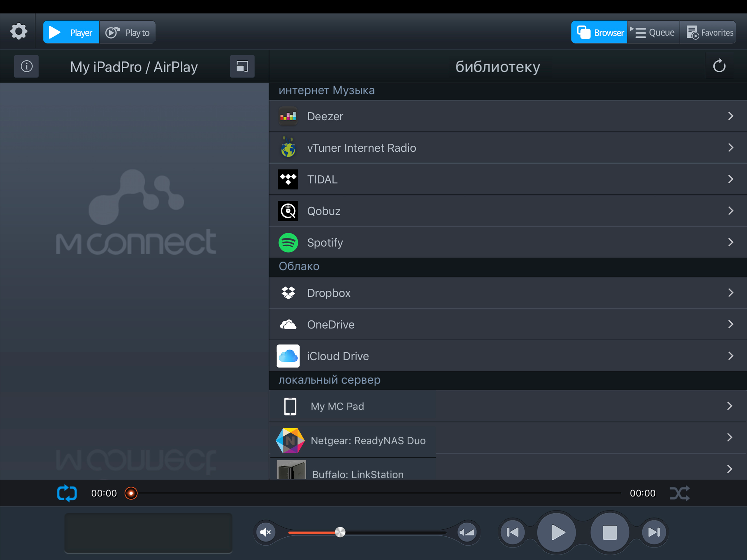Skip to the next track
Viewport: 747px width, 560px height.
[x=654, y=532]
